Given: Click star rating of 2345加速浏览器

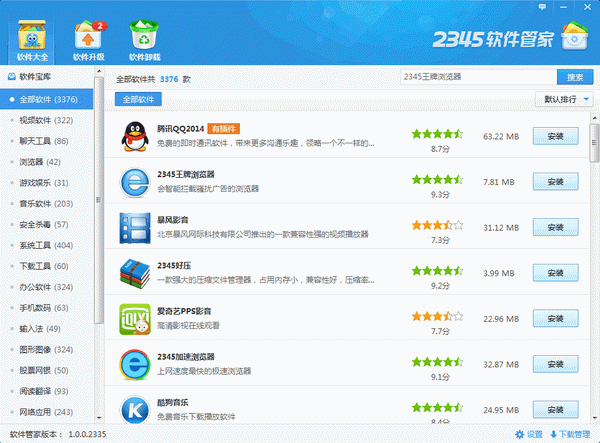Looking at the screenshot, I should 437,362.
